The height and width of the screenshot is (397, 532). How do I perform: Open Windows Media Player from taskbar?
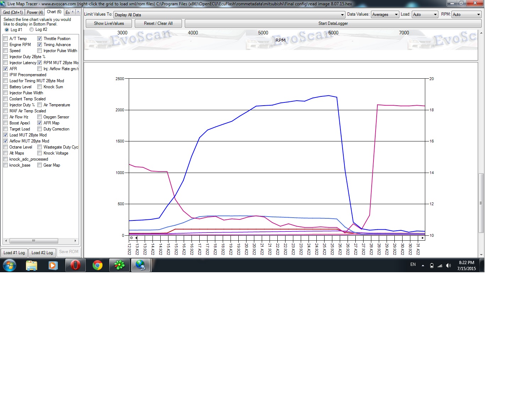(53, 265)
